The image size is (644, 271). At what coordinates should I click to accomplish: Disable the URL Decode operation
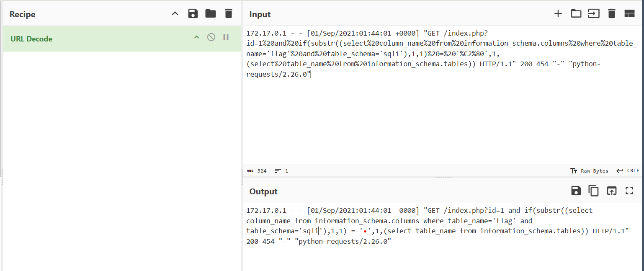pos(211,37)
